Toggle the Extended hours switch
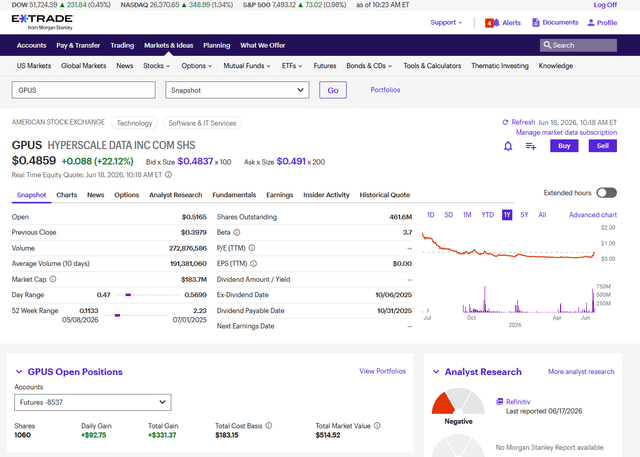Image resolution: width=640 pixels, height=457 pixels. point(607,193)
